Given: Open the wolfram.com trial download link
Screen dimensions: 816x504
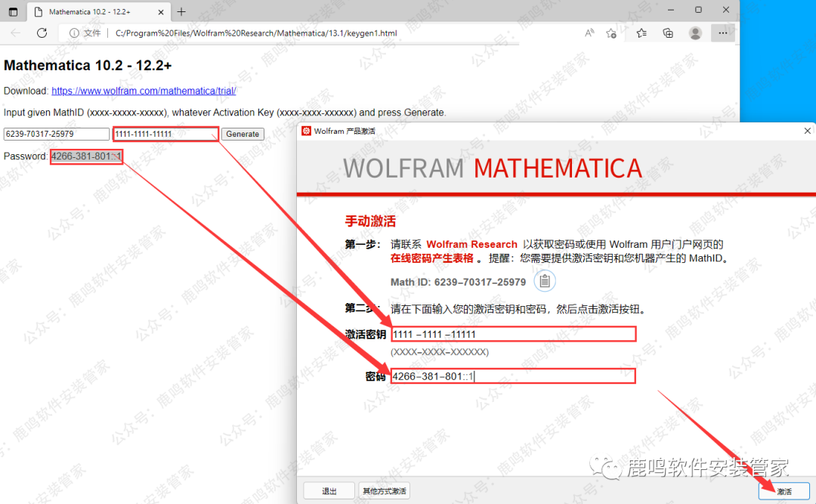Looking at the screenshot, I should 144,91.
